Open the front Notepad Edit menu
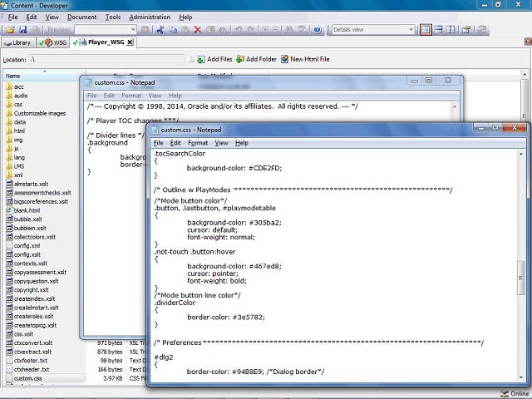Viewport: 532px width, 399px height. 175,143
